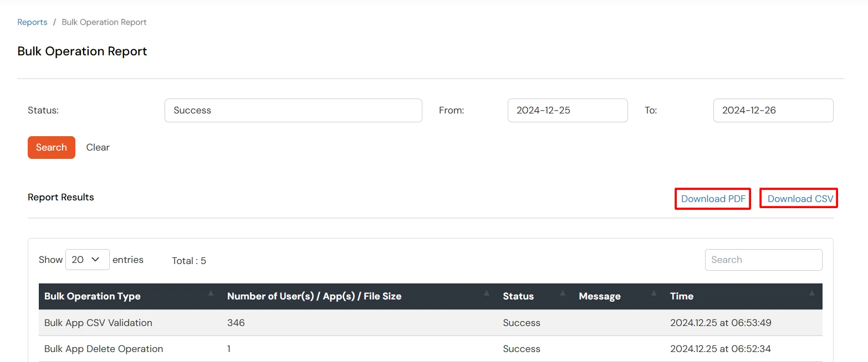The width and height of the screenshot is (868, 362).
Task: Sort using Bulk Operation Type sort arrow
Action: click(x=211, y=294)
